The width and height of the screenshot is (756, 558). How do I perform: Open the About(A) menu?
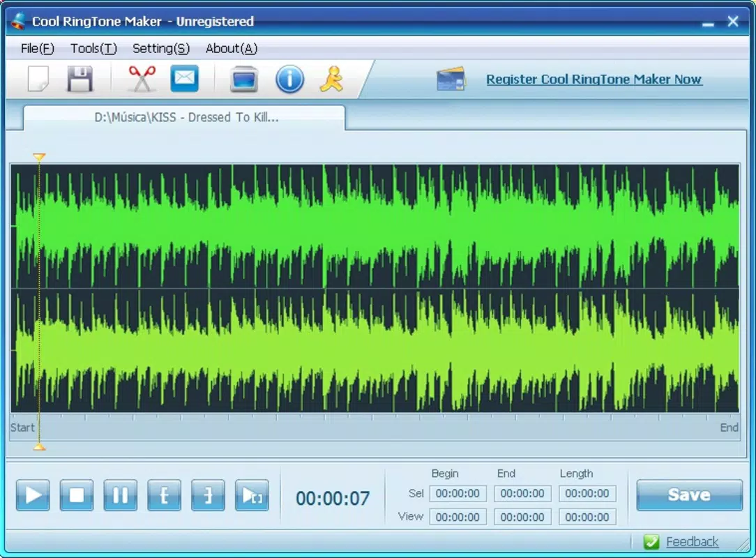click(232, 48)
